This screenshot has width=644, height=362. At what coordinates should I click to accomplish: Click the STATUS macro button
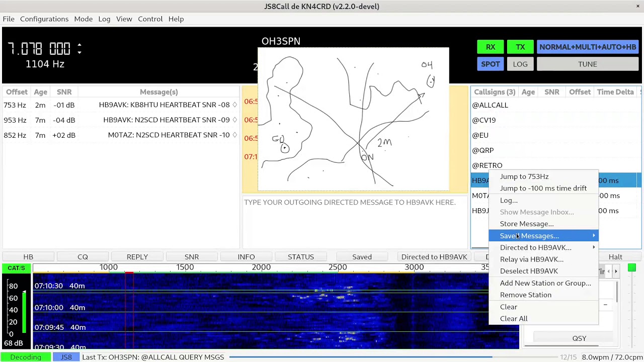click(x=301, y=257)
